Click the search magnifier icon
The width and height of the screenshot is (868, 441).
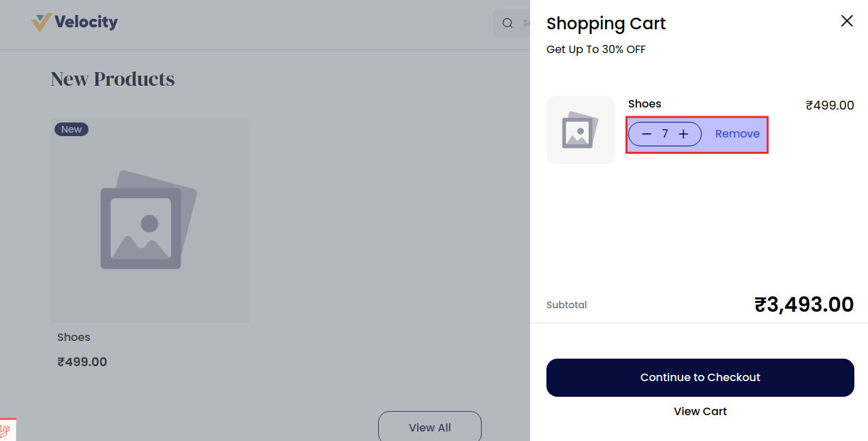point(508,23)
